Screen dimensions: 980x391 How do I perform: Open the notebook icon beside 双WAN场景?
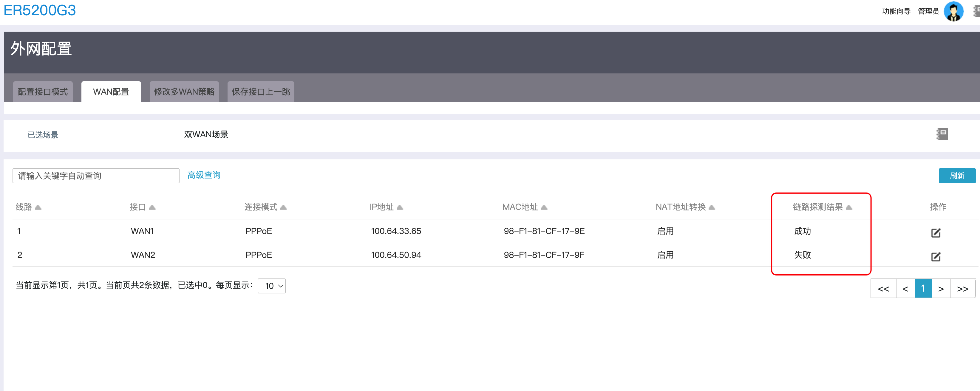942,134
